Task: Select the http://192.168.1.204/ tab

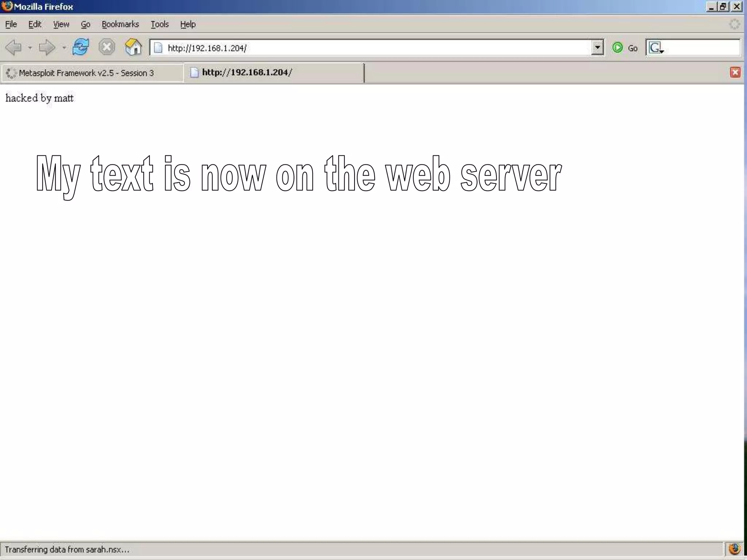Action: pos(247,73)
